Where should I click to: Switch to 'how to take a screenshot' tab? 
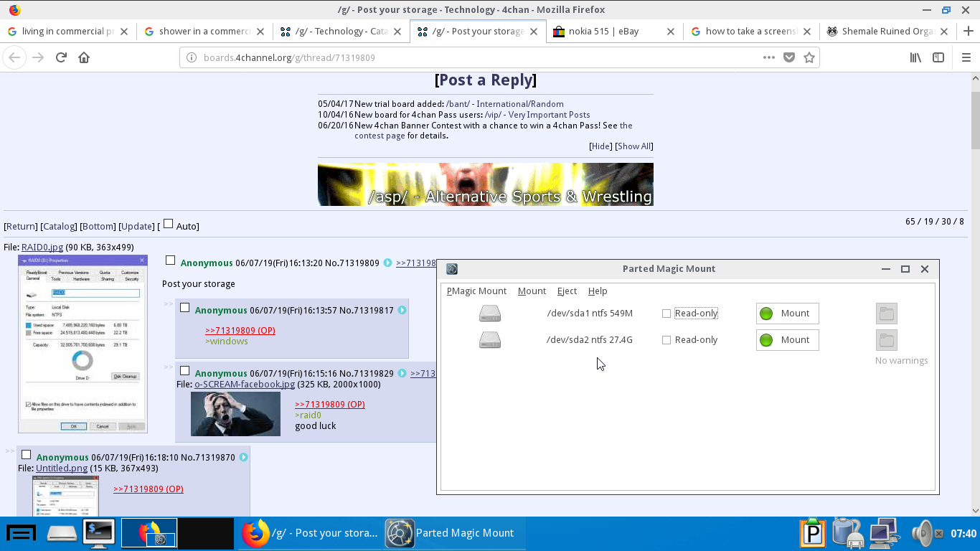(x=750, y=32)
